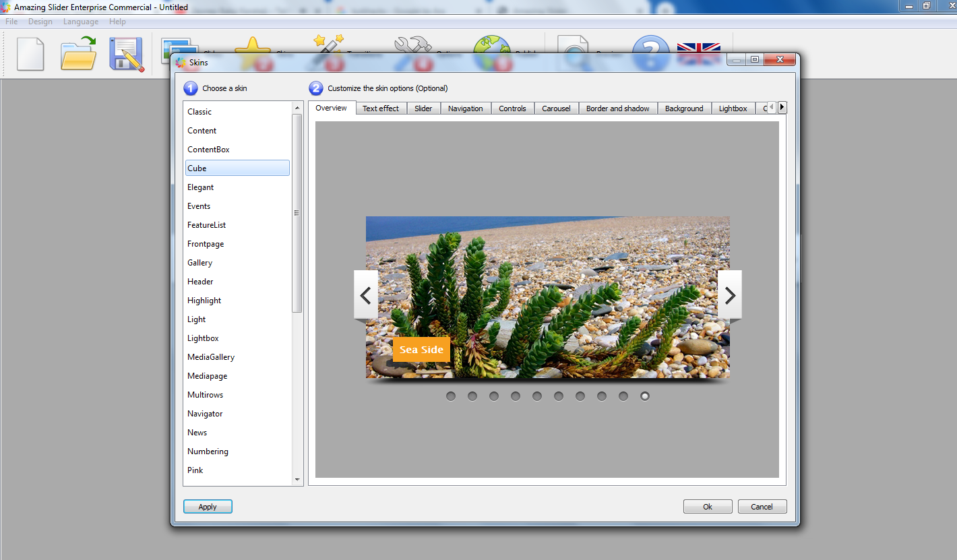Viewport: 957px width, 560px height.
Task: Open the Border and shadow tab
Action: pos(618,108)
